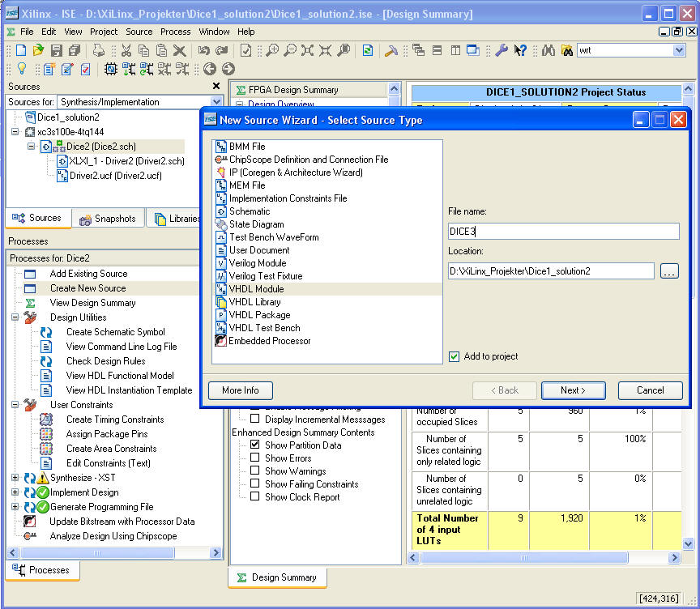Click the Paste toolbar icon

tap(161, 50)
